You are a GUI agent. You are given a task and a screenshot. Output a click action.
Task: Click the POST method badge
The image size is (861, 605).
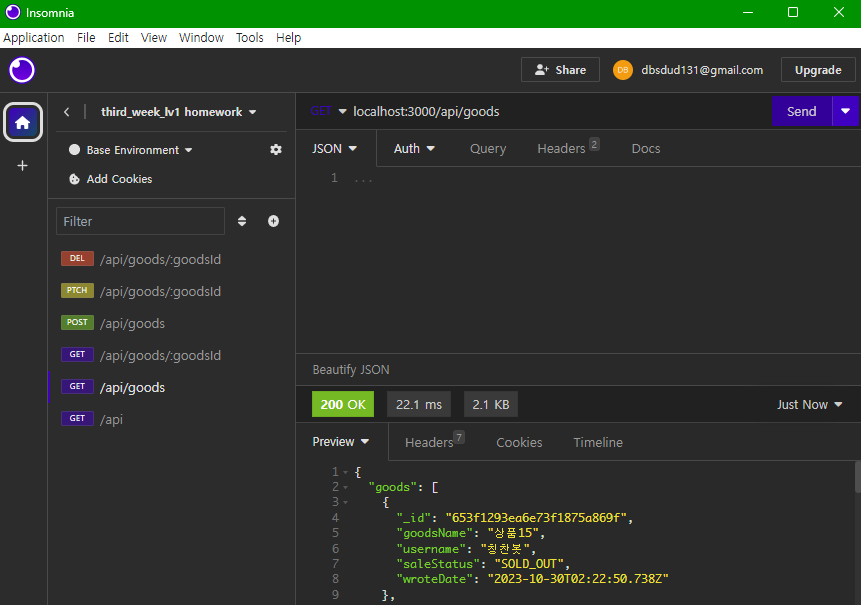coord(77,322)
